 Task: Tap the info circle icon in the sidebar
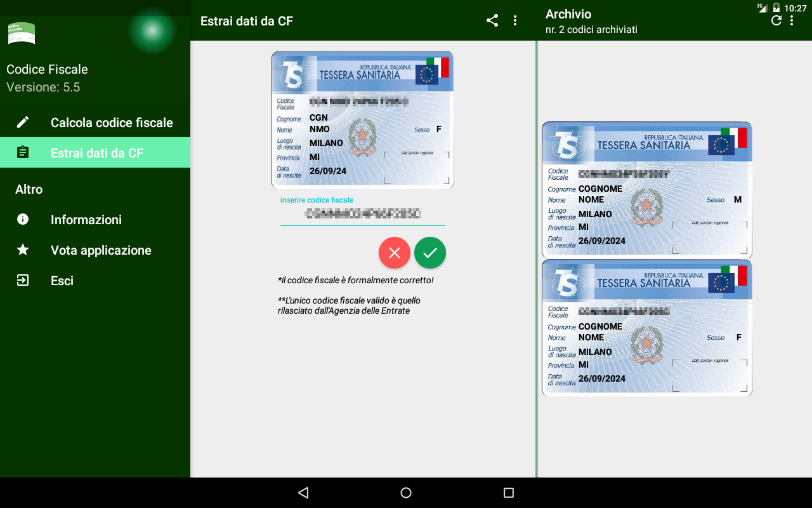[23, 219]
